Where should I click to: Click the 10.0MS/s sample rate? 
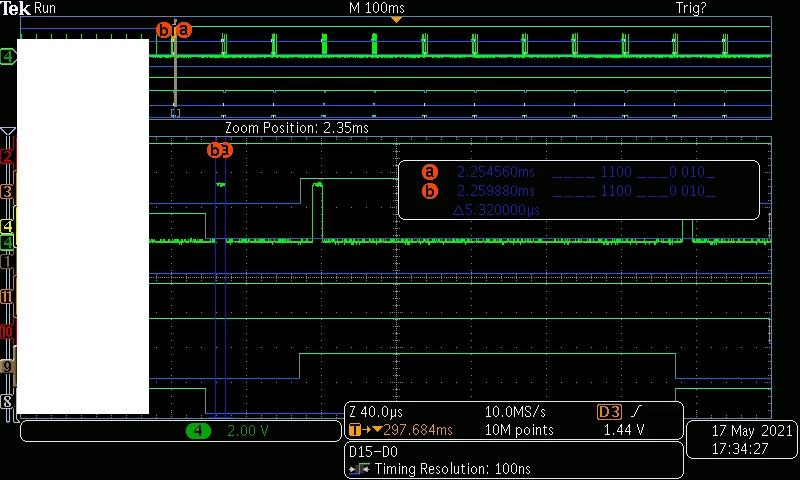click(x=515, y=412)
